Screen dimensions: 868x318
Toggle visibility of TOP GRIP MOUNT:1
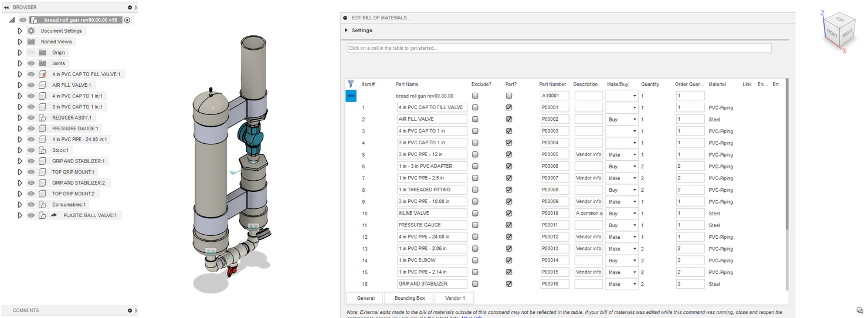(31, 172)
